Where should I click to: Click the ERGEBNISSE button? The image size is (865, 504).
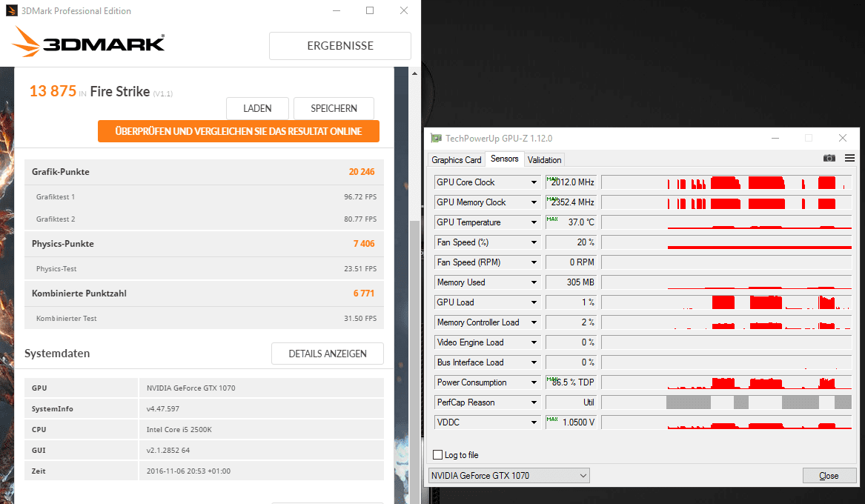click(339, 46)
